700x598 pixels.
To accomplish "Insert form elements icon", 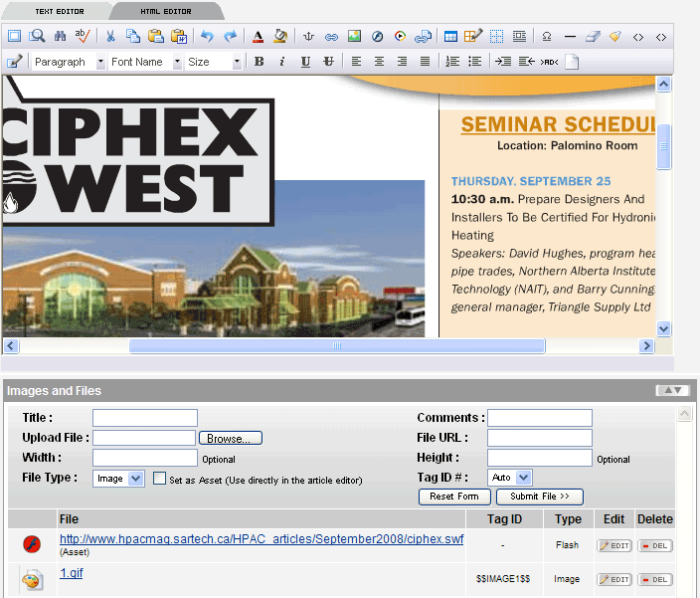I will pos(519,36).
